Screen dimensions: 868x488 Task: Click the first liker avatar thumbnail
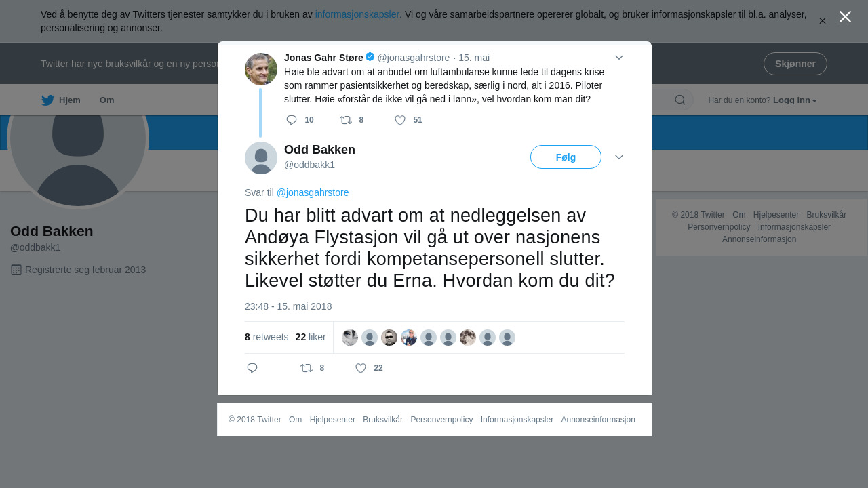[x=350, y=338]
